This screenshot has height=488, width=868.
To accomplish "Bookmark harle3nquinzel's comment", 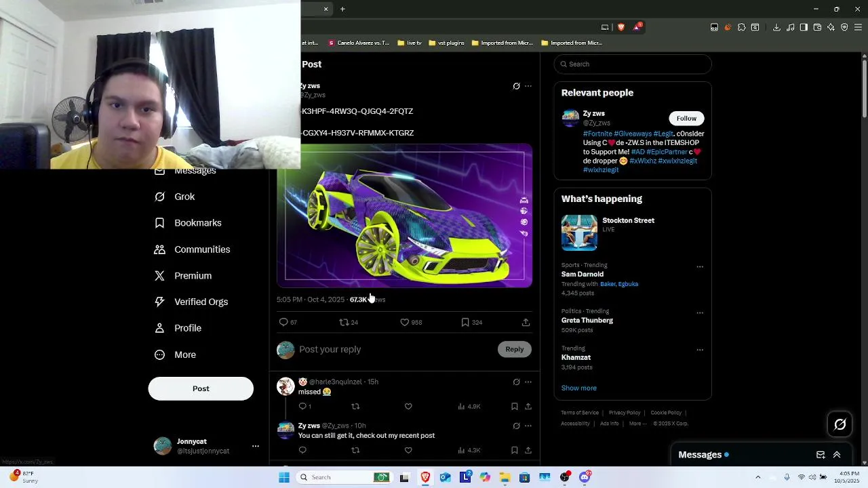I will point(515,407).
